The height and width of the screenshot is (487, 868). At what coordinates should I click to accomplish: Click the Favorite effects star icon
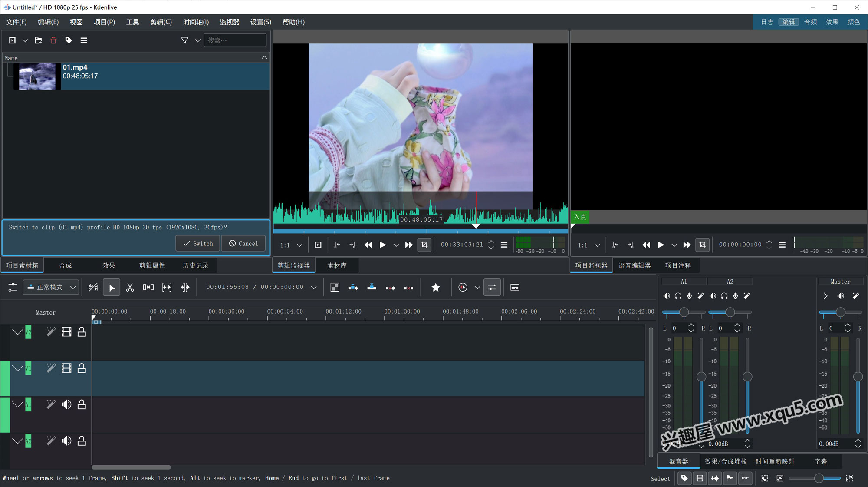(436, 287)
